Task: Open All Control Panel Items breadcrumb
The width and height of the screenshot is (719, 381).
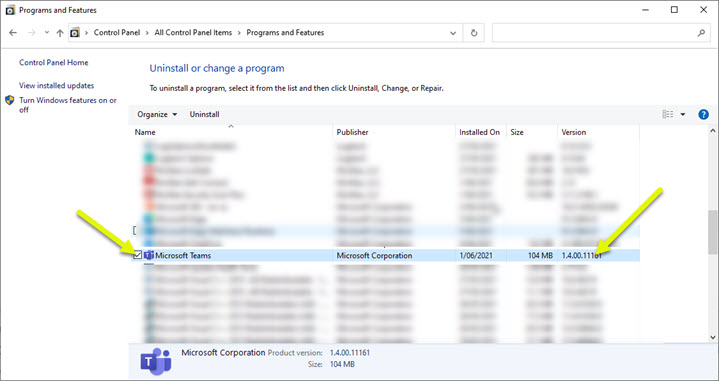Action: click(193, 33)
